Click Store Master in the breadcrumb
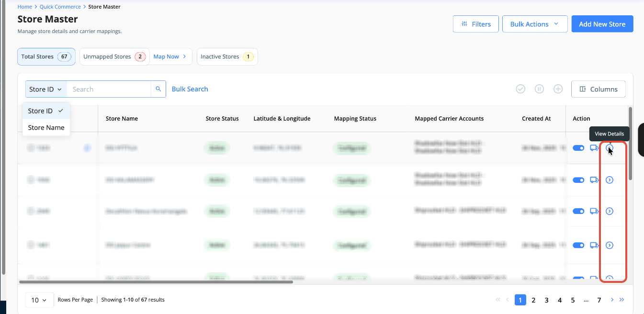Image resolution: width=644 pixels, height=314 pixels. pos(104,7)
